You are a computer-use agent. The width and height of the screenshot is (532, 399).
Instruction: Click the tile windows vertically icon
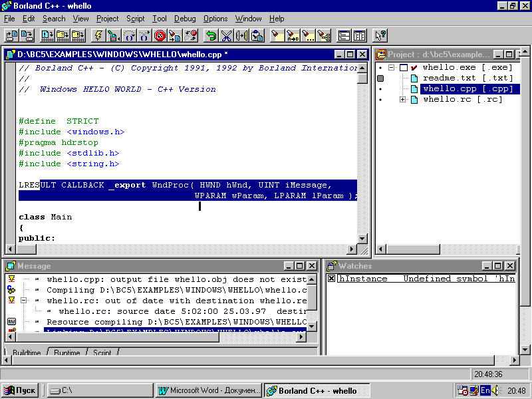pyautogui.click(x=359, y=35)
